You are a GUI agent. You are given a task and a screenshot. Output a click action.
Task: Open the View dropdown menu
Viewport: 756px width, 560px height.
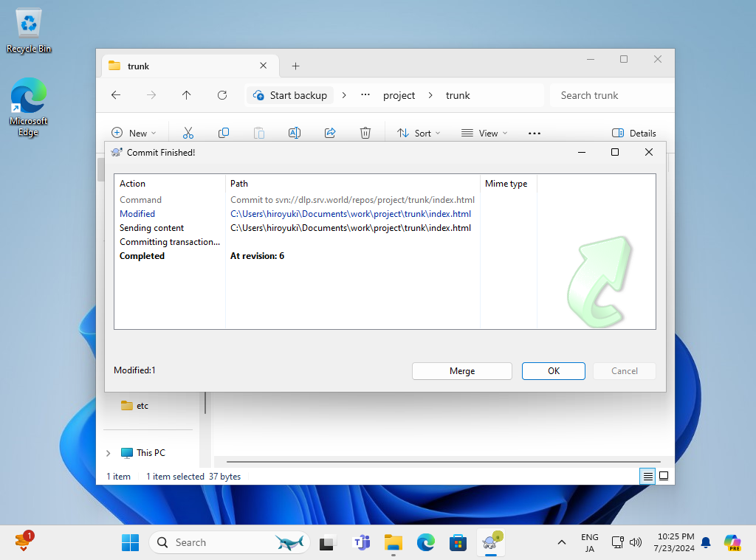tap(484, 133)
